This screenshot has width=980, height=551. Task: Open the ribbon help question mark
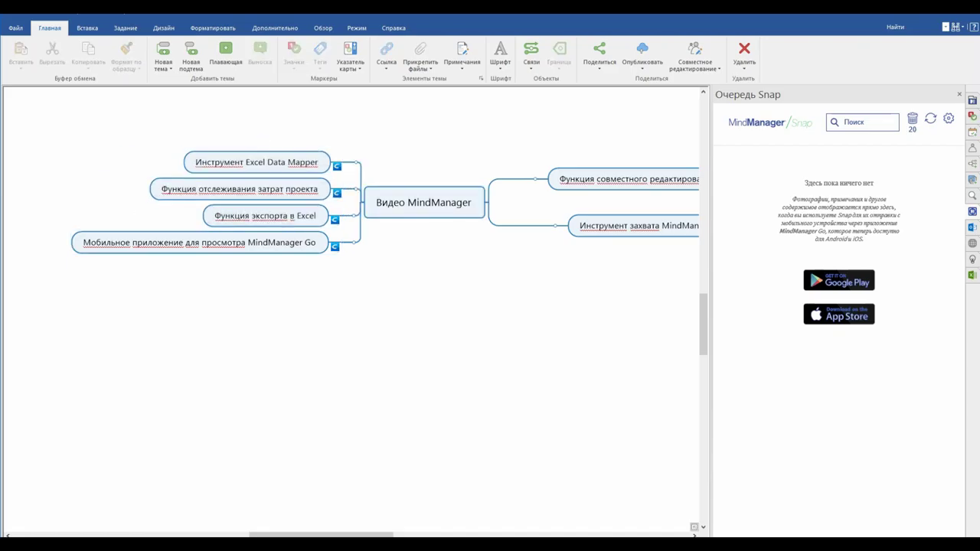(x=974, y=27)
